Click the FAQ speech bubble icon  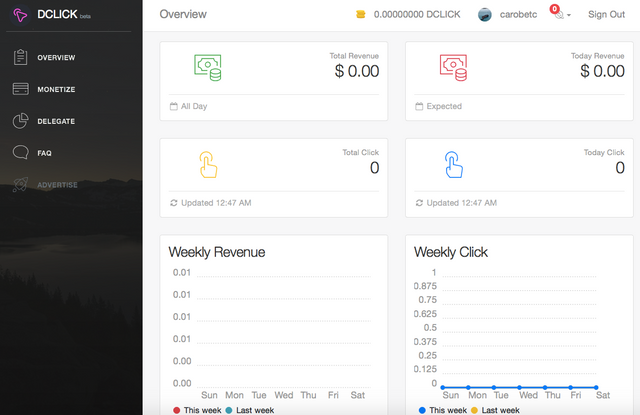tap(20, 152)
